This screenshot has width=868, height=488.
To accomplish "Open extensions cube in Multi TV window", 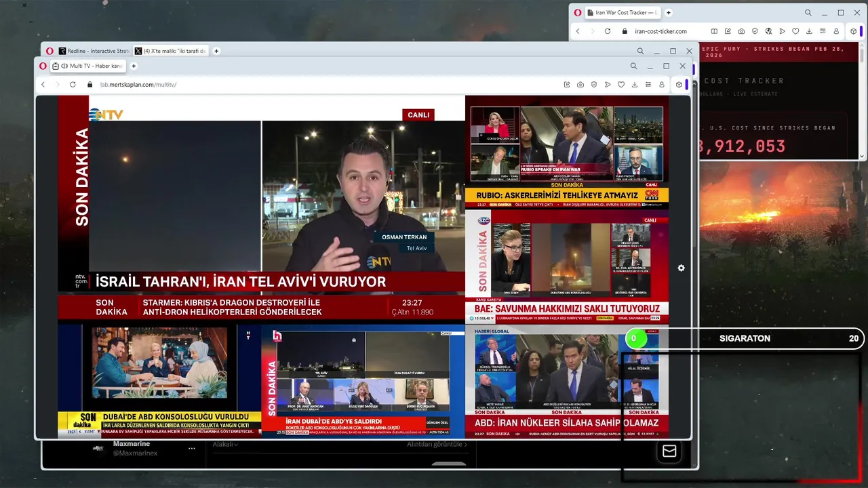I will click(679, 85).
